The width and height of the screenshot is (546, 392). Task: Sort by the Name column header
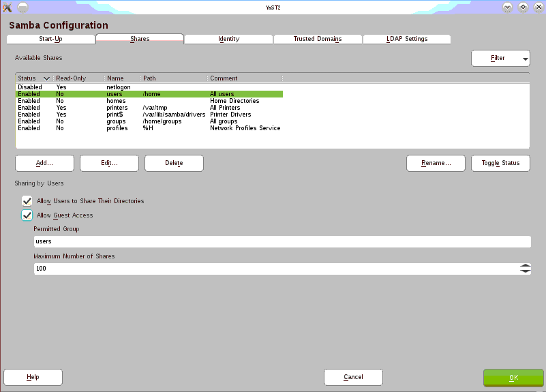pos(122,78)
